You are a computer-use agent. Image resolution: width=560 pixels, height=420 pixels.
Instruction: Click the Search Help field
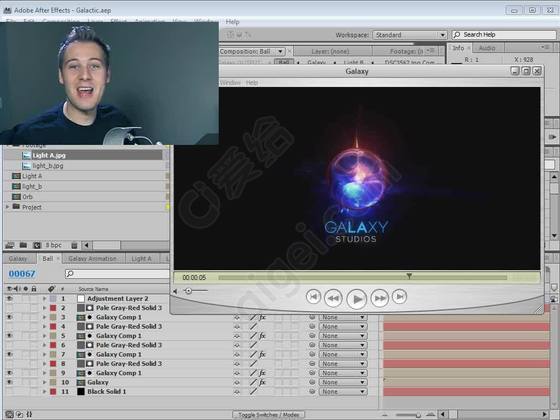[x=504, y=35]
